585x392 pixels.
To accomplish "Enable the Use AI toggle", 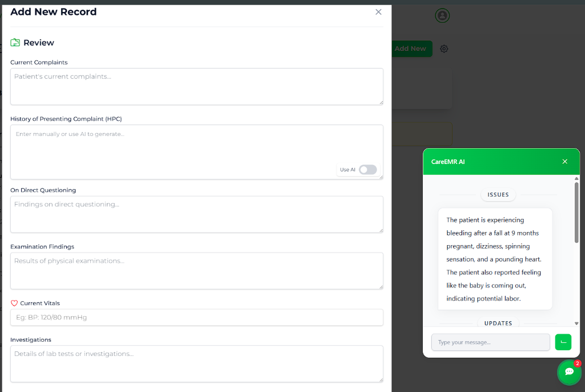I will point(368,170).
